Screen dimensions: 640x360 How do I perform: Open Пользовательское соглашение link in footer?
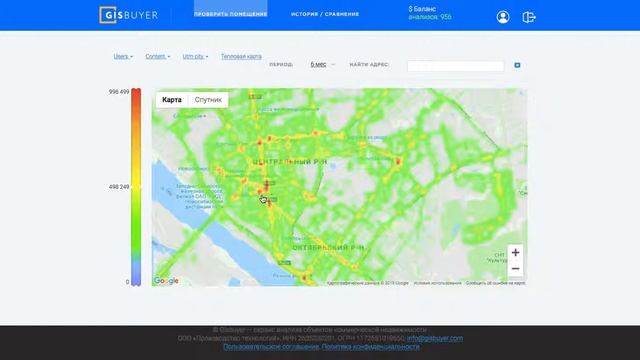[x=271, y=347]
